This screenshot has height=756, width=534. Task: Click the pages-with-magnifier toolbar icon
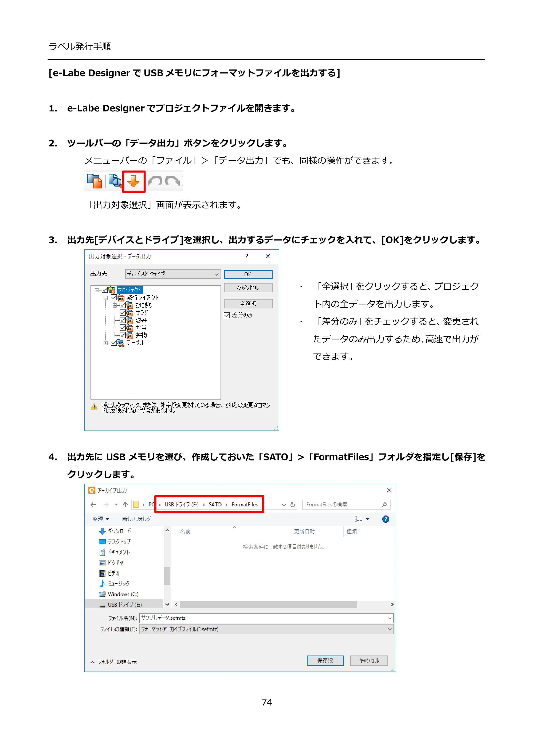click(x=115, y=181)
